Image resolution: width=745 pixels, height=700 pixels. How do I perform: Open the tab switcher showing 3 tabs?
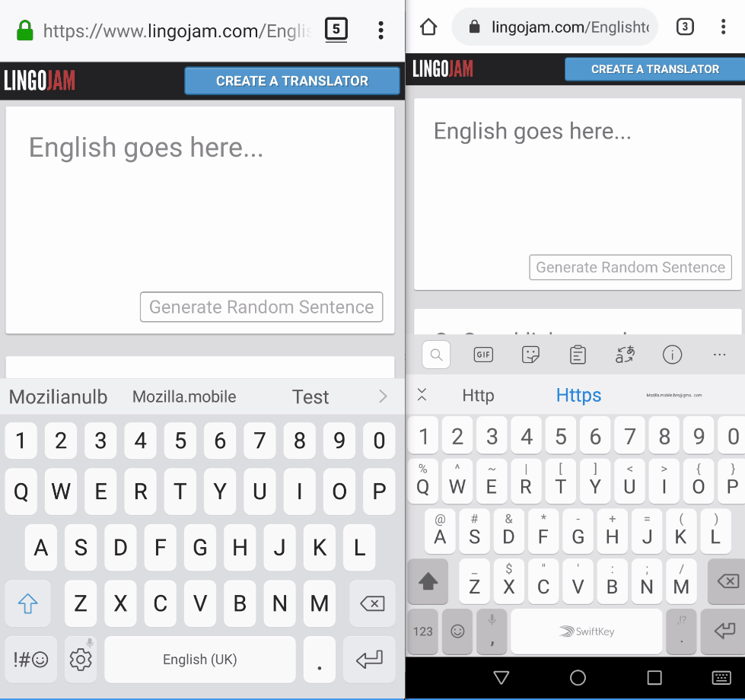point(684,26)
